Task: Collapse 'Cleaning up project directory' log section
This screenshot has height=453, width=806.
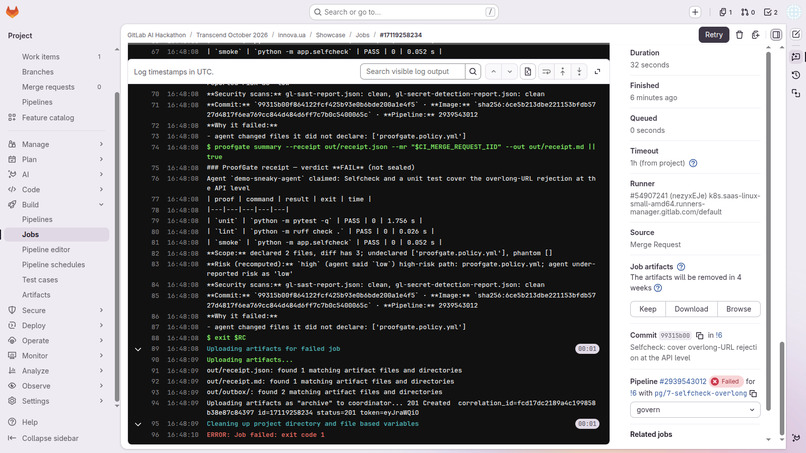Action: 138,424
